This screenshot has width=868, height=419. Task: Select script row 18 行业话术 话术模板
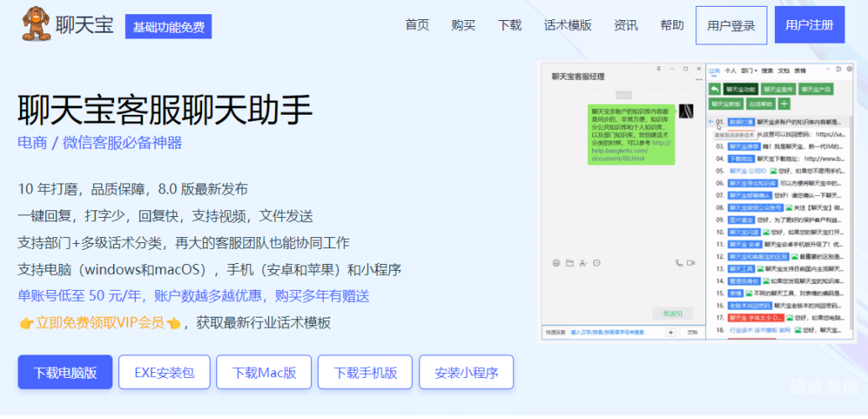[x=781, y=330]
